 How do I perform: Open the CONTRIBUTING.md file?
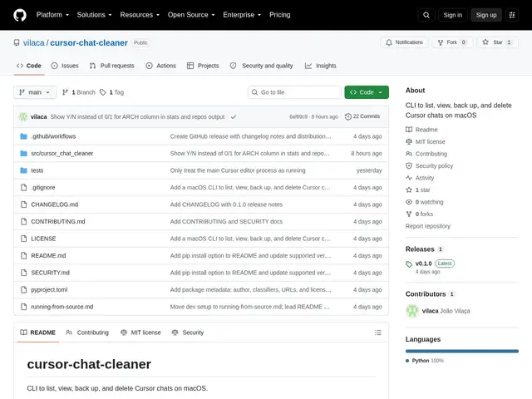pyautogui.click(x=58, y=222)
